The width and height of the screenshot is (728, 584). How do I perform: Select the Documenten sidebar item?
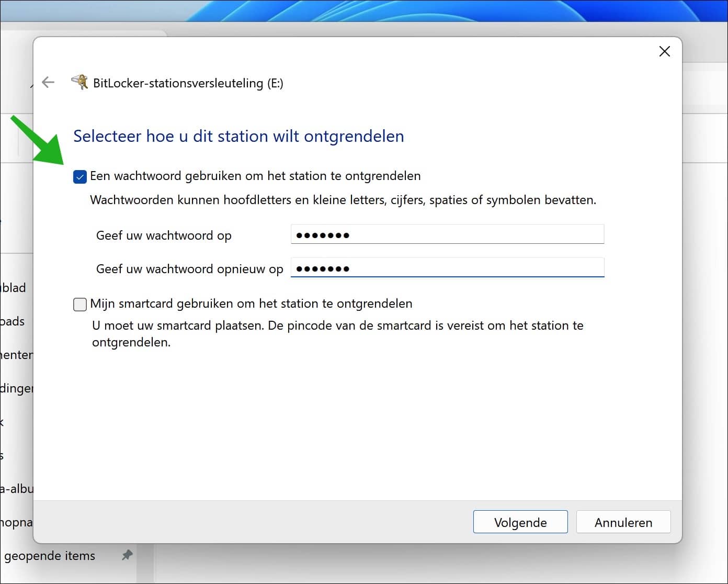[17, 355]
